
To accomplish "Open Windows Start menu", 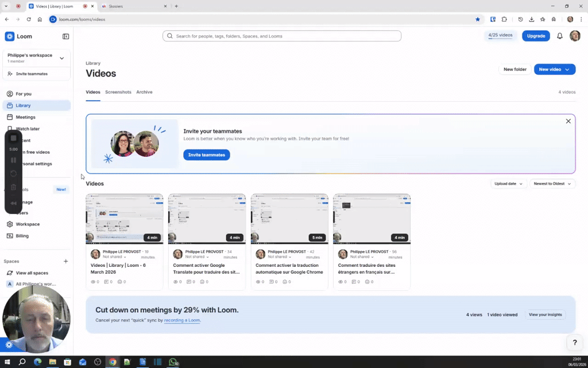I will (x=7, y=362).
